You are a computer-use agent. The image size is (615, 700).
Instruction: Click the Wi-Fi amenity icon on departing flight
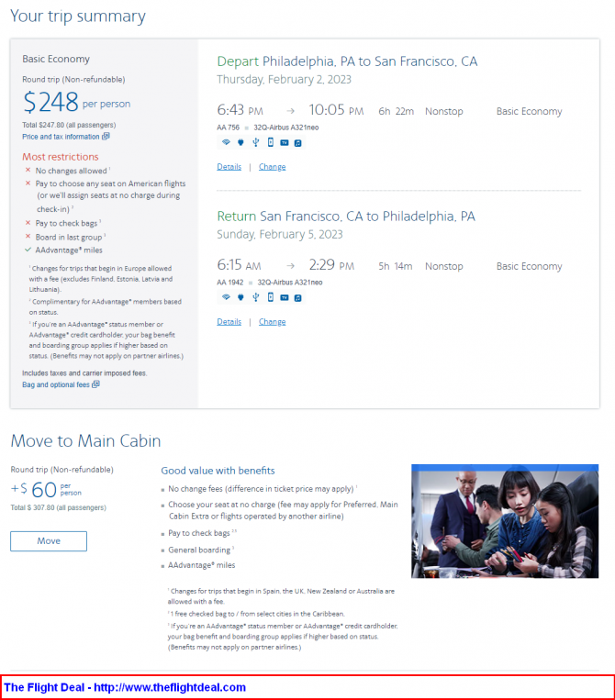[226, 142]
